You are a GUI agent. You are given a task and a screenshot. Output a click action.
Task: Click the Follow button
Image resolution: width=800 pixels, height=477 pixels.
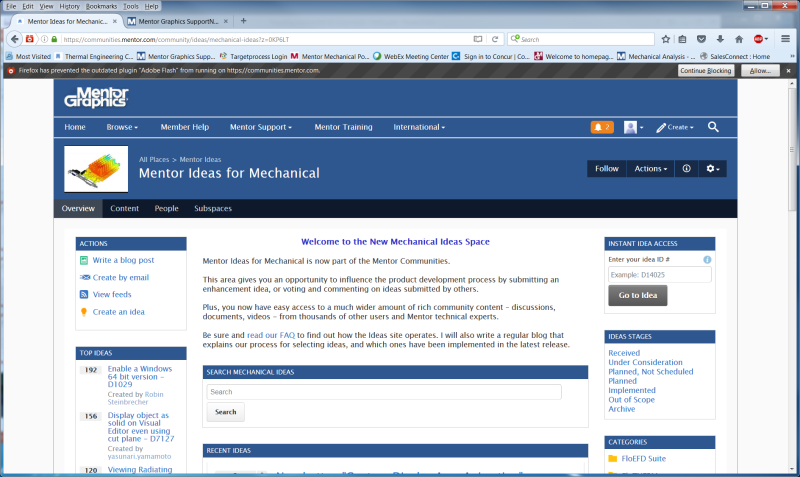(x=607, y=169)
